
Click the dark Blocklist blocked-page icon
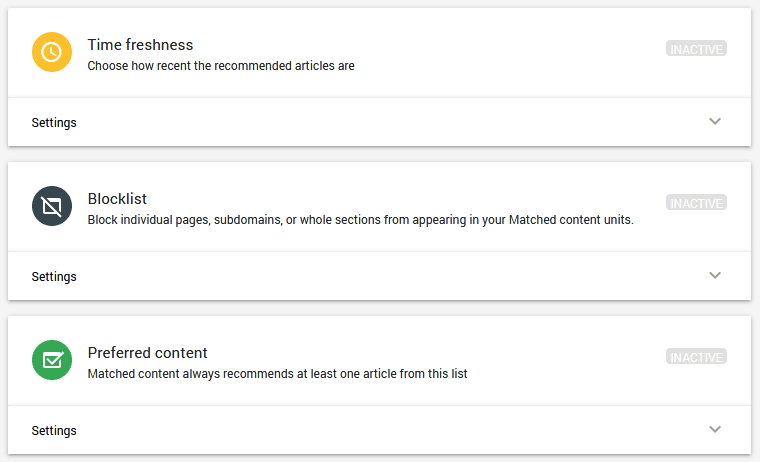click(x=52, y=206)
